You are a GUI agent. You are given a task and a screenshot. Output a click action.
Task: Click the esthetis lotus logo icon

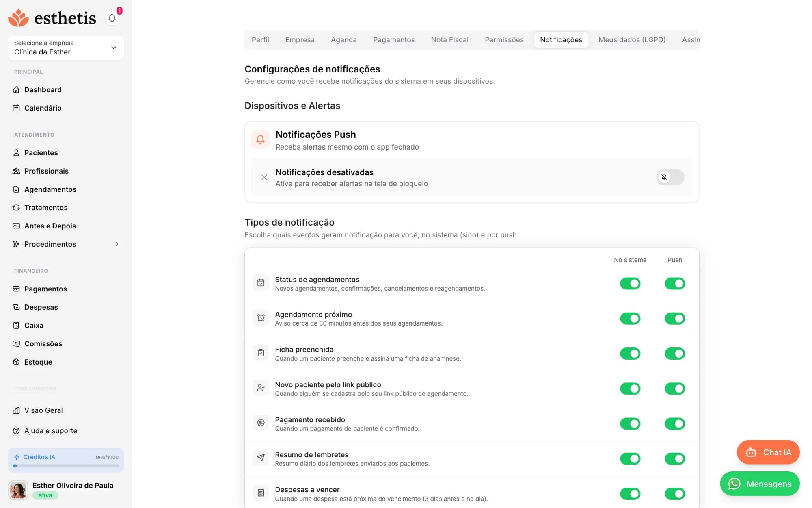tap(18, 18)
